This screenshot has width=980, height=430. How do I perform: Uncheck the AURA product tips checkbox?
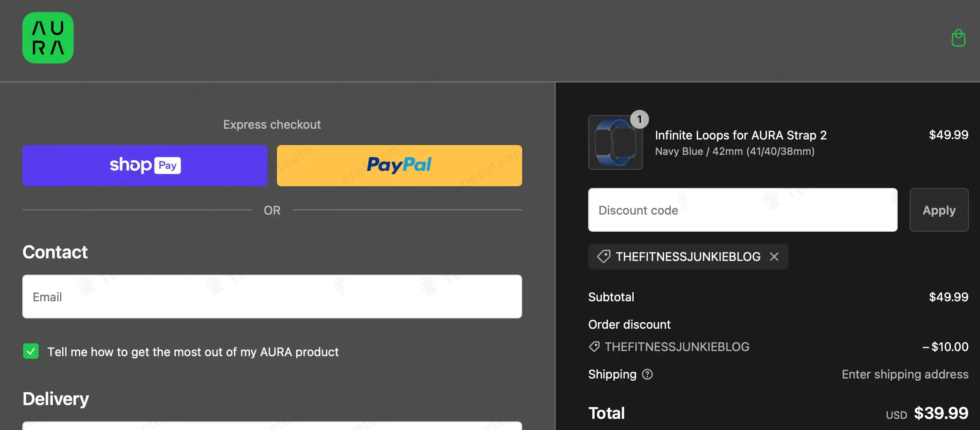[31, 351]
